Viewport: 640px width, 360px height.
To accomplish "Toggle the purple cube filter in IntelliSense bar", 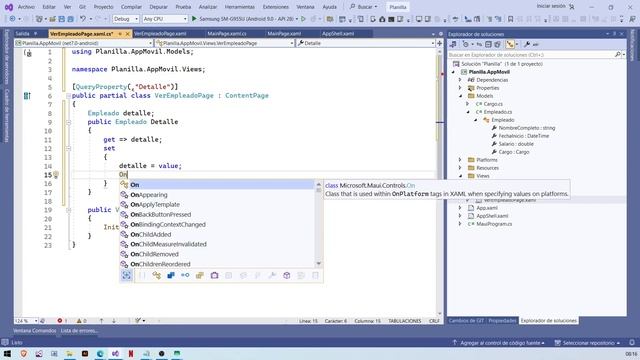I will (x=287, y=276).
